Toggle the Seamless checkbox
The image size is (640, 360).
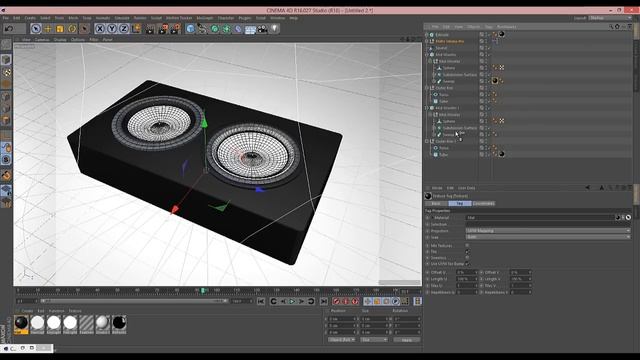click(x=467, y=258)
